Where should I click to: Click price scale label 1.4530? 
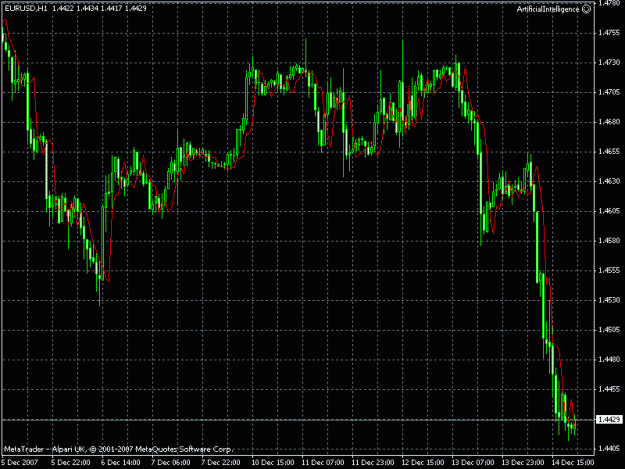pyautogui.click(x=609, y=300)
